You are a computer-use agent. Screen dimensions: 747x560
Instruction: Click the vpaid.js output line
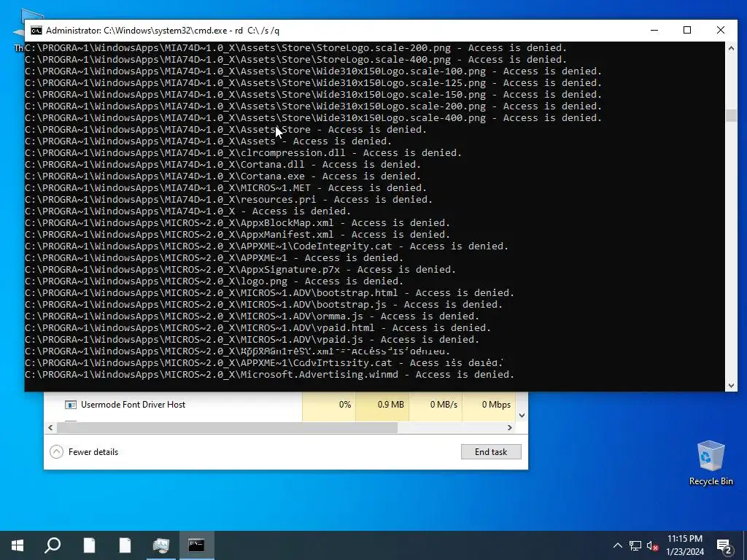coord(252,340)
